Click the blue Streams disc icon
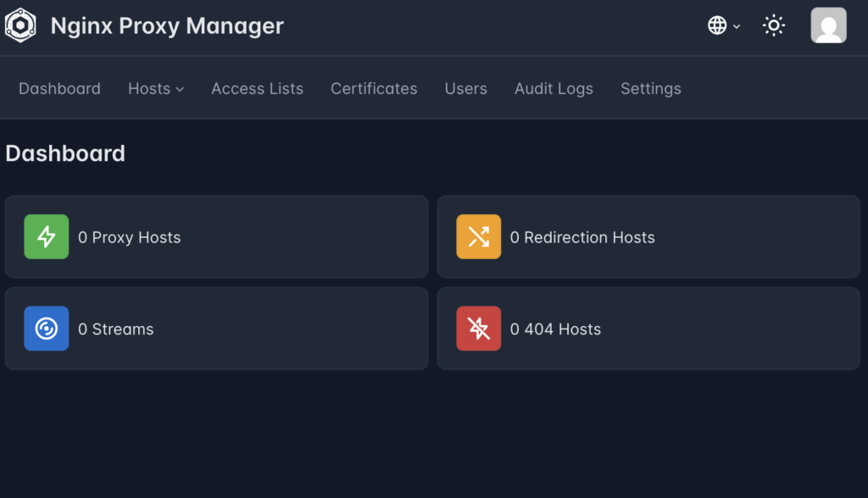Image resolution: width=868 pixels, height=498 pixels. pos(47,329)
